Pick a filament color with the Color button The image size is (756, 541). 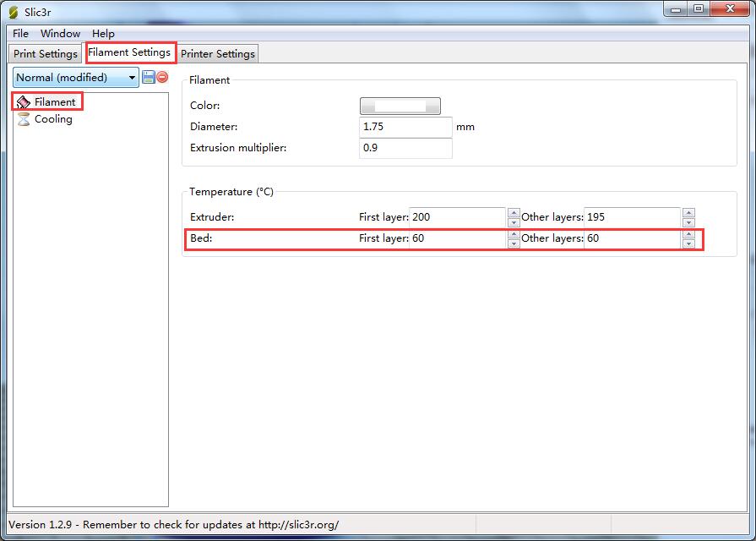coord(400,106)
